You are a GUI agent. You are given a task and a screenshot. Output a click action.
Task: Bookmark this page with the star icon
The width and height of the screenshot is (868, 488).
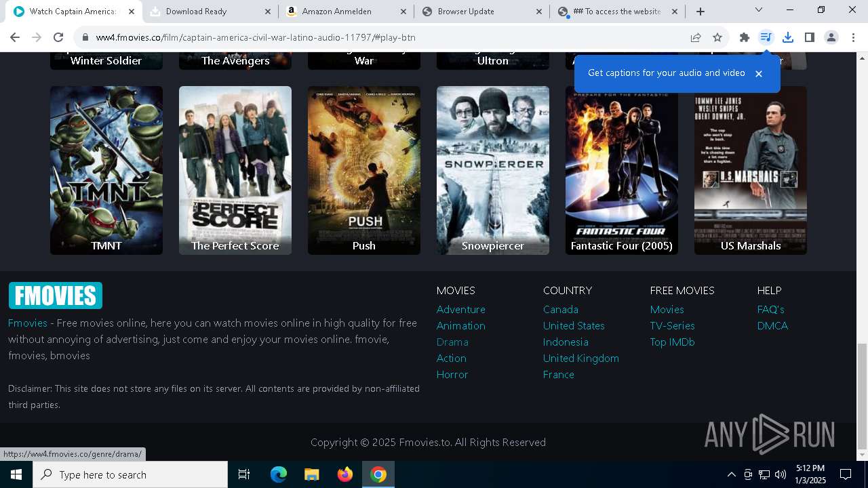(x=717, y=37)
